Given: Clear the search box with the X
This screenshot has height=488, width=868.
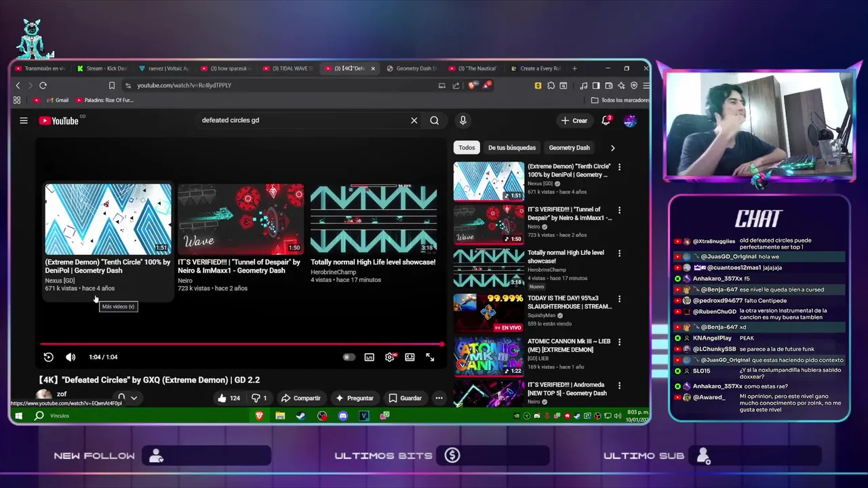Looking at the screenshot, I should click(x=414, y=121).
